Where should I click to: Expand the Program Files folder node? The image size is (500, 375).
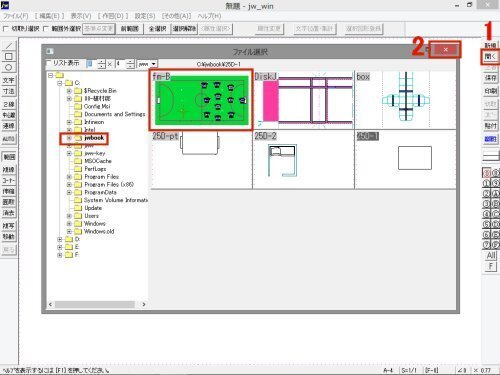click(x=69, y=177)
